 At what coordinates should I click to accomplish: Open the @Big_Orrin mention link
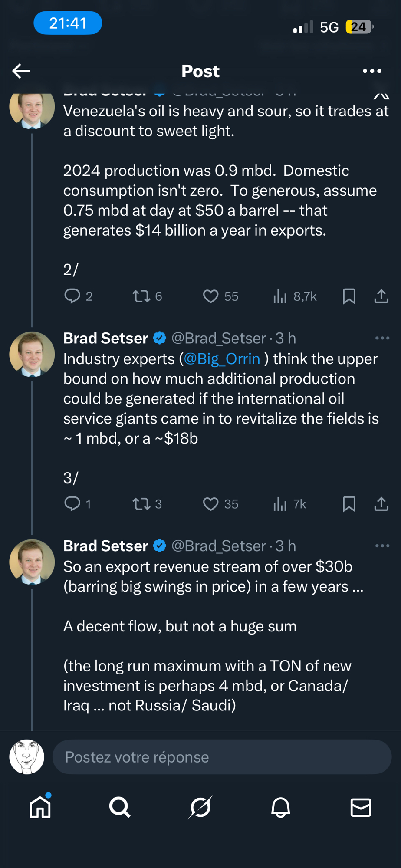coord(222,359)
